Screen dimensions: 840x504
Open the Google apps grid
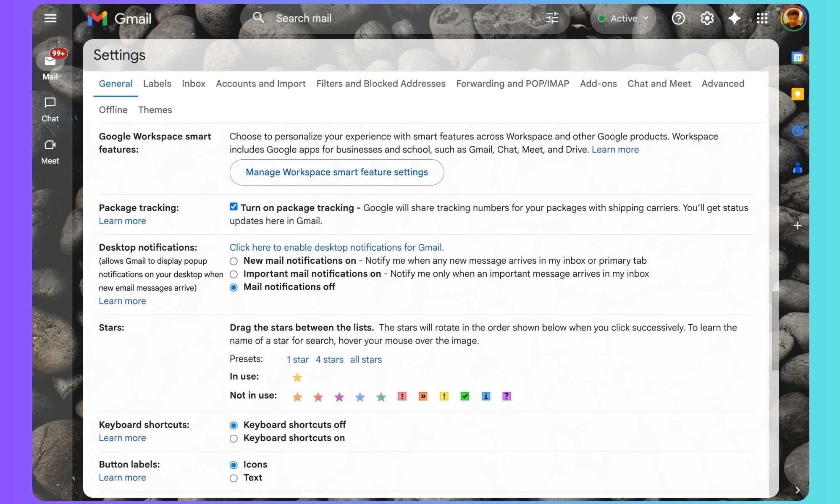click(x=762, y=18)
